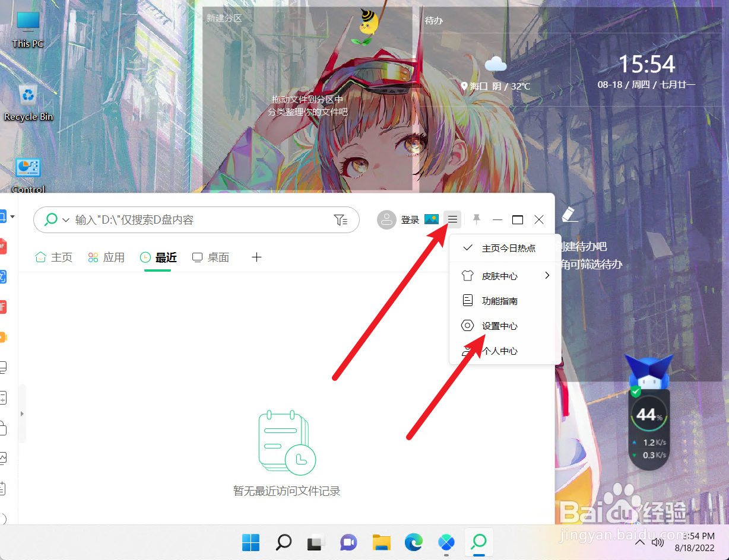Open Windows Start button
The height and width of the screenshot is (560, 729).
click(x=251, y=542)
